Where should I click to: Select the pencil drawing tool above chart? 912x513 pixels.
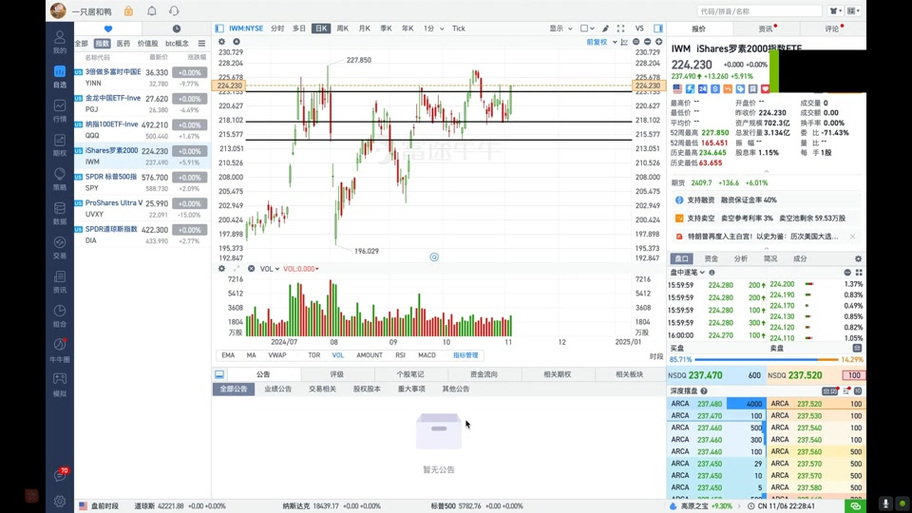click(x=605, y=28)
